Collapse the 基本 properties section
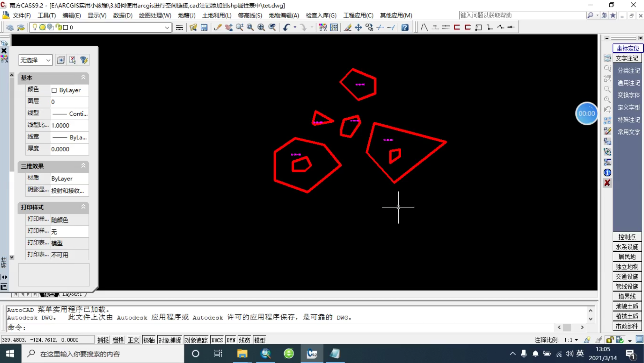 (x=83, y=77)
